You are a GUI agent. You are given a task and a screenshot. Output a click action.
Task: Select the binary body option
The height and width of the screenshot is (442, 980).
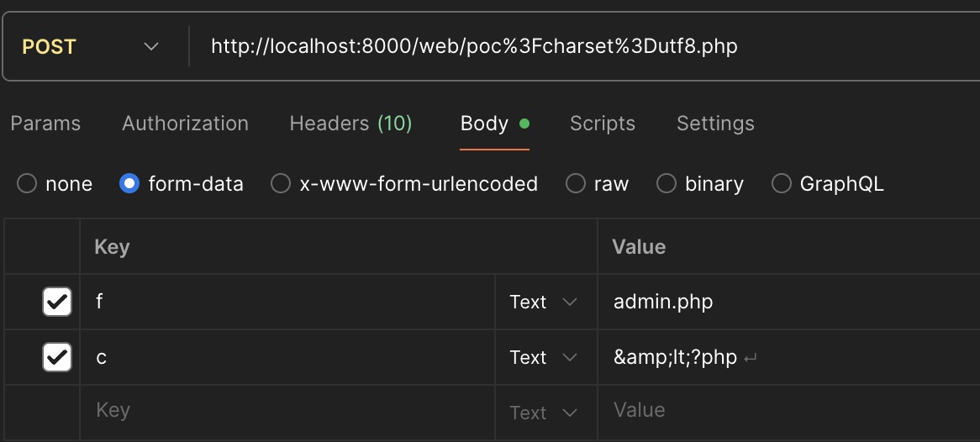(x=667, y=184)
